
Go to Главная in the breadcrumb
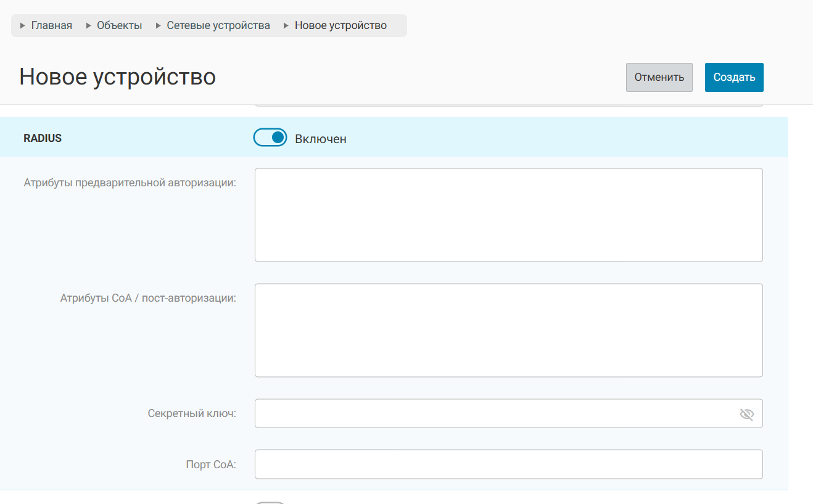52,25
